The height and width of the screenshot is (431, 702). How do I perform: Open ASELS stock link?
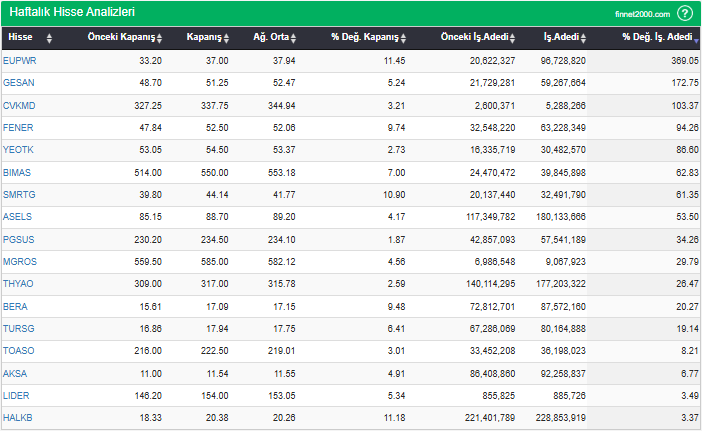[x=17, y=217]
